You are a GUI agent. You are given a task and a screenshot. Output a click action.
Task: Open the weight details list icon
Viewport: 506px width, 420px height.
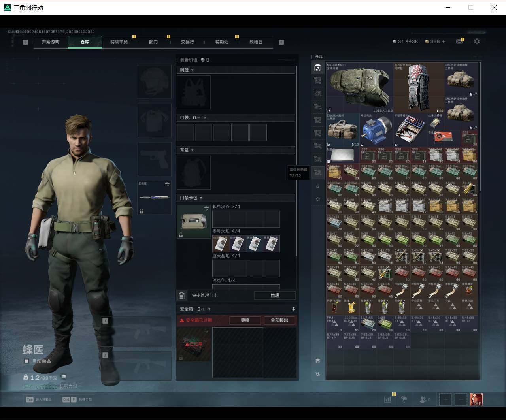pyautogui.click(x=64, y=377)
